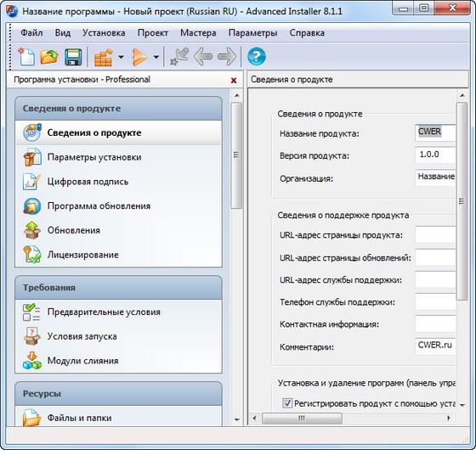Run the project with the orange play icon
The height and width of the screenshot is (450, 476).
139,57
